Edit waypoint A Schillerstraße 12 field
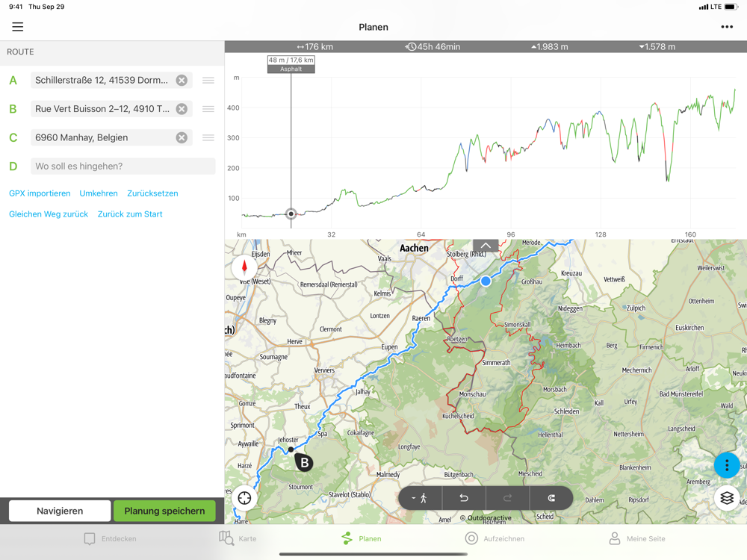747x560 pixels. tap(111, 81)
